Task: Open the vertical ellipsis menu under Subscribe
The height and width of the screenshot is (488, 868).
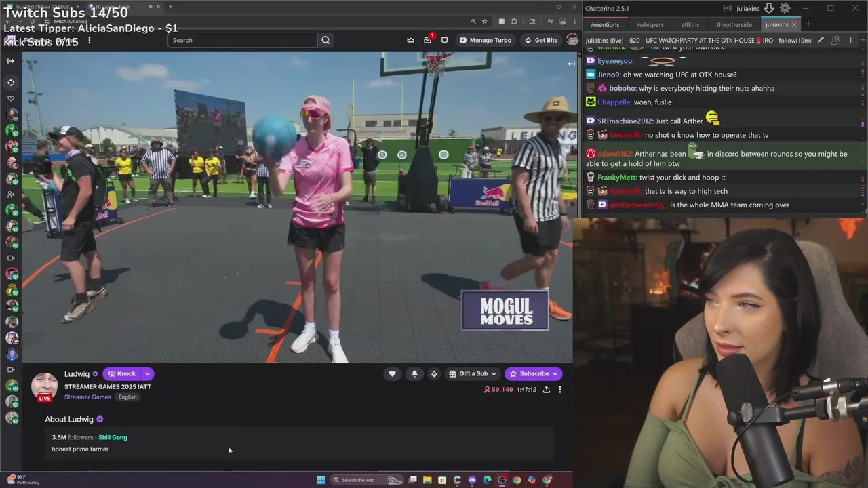Action: click(x=559, y=390)
